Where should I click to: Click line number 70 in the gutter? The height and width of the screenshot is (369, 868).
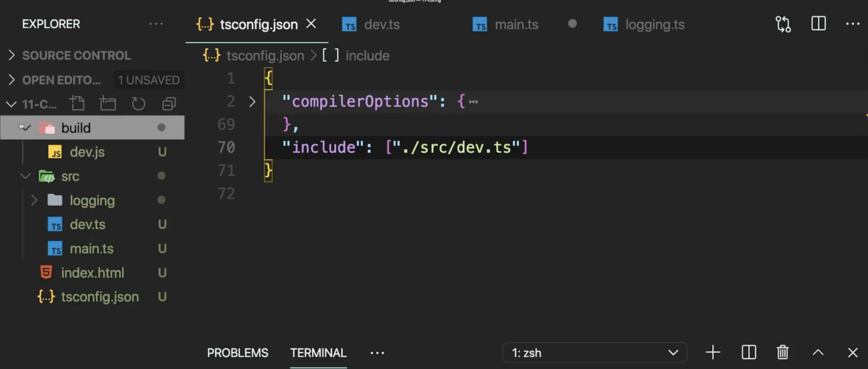[226, 147]
